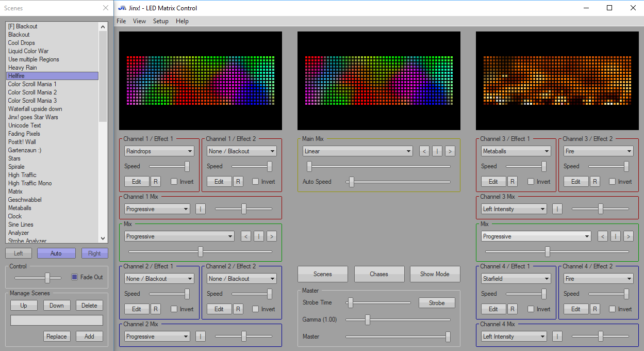Click right Mix center marker button
This screenshot has height=351, width=644.
[616, 236]
